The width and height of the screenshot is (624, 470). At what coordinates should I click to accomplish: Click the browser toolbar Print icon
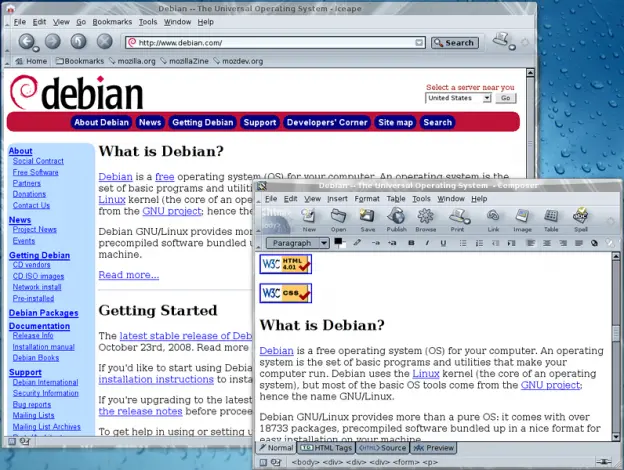[503, 41]
